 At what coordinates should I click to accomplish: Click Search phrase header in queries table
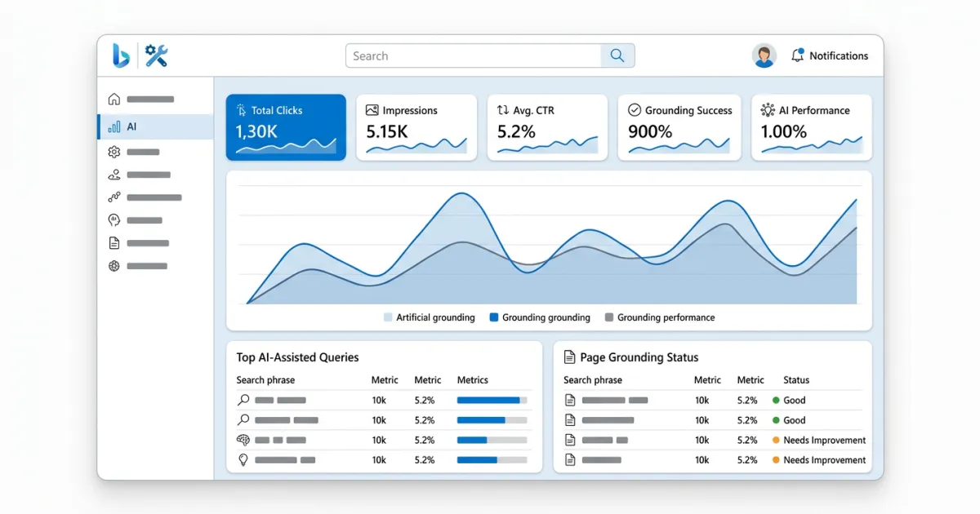[265, 380]
